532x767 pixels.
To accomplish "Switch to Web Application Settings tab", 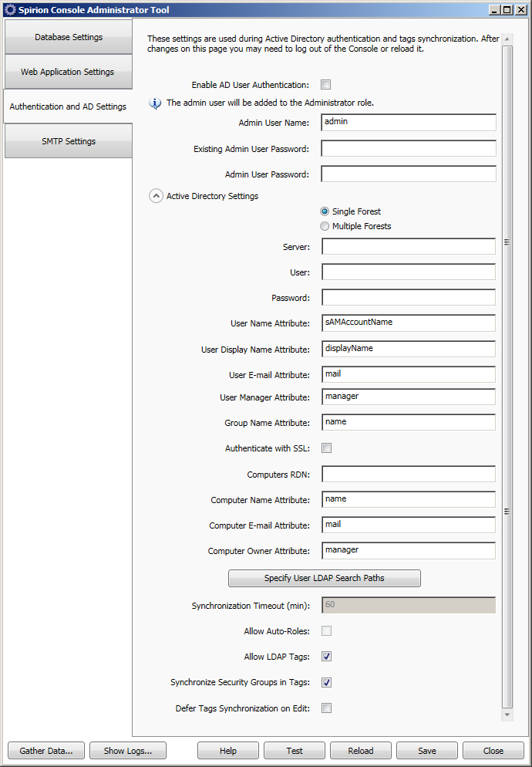I will (68, 72).
